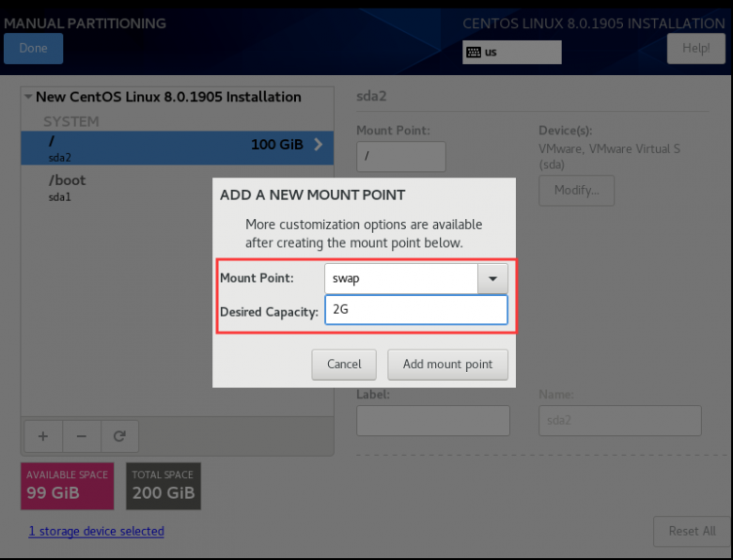Click the arrow chevron on root partition

318,145
